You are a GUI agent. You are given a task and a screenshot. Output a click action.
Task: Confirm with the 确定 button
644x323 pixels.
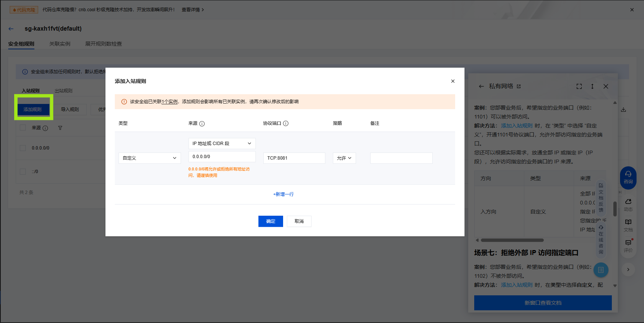point(270,221)
